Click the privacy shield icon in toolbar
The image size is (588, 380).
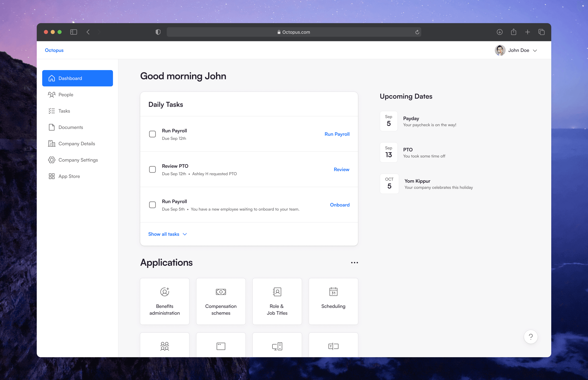[158, 32]
